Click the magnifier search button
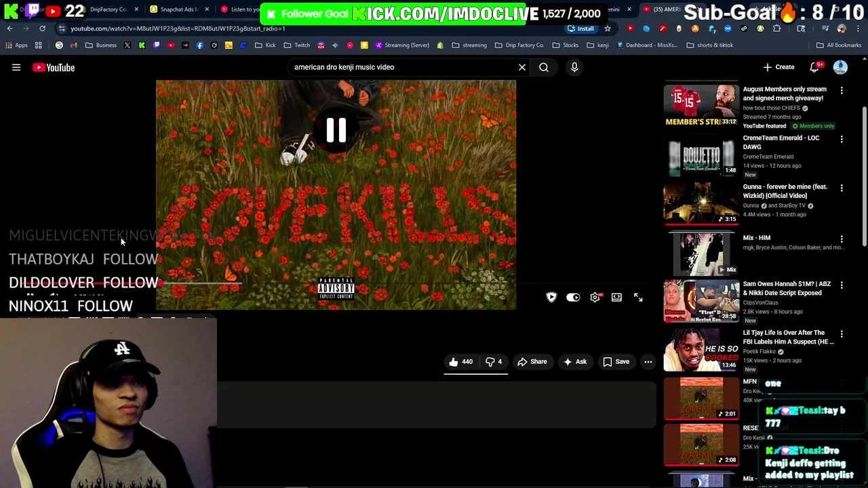868x488 pixels. pos(544,67)
